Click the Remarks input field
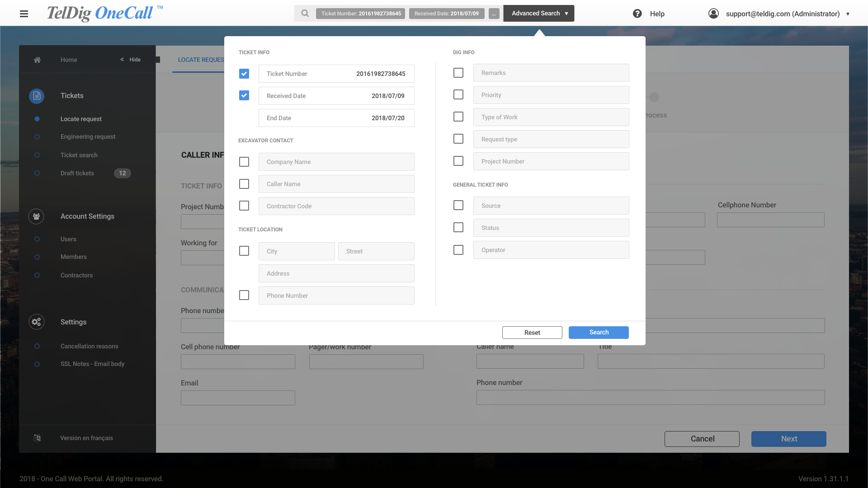 551,73
